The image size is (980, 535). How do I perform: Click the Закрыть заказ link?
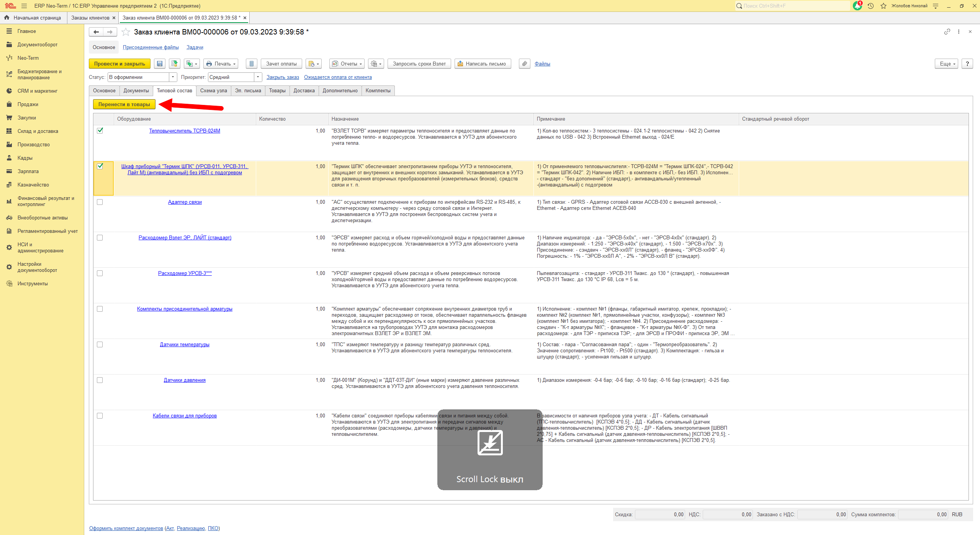[x=283, y=77]
